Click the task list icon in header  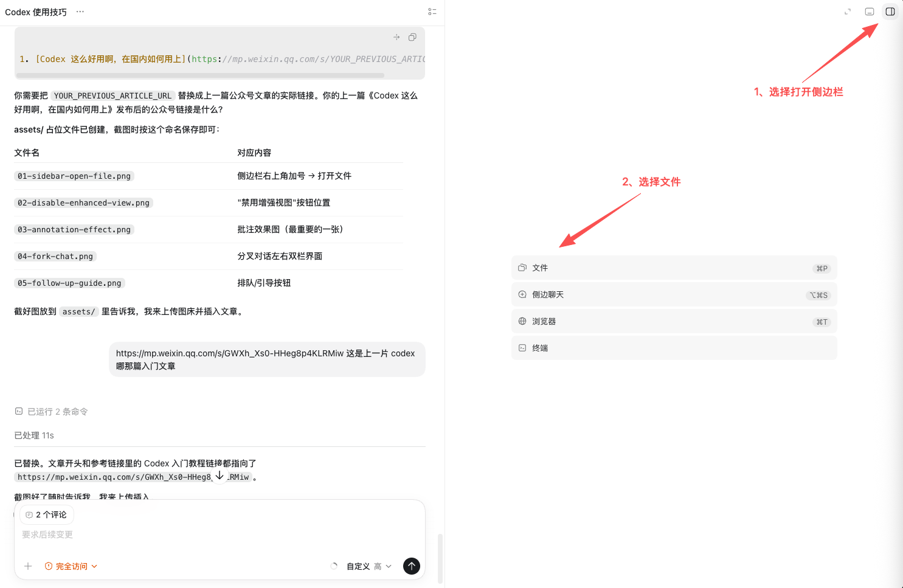click(x=432, y=12)
